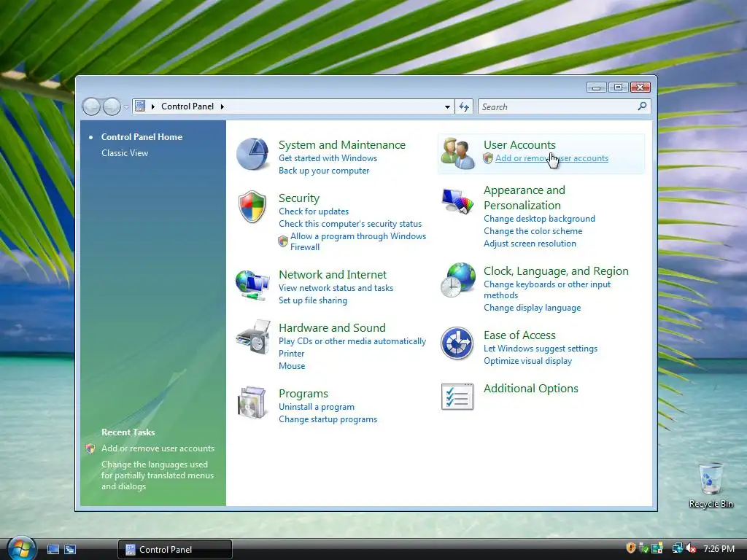
Task: Click the Back navigation arrow button
Action: tap(91, 106)
